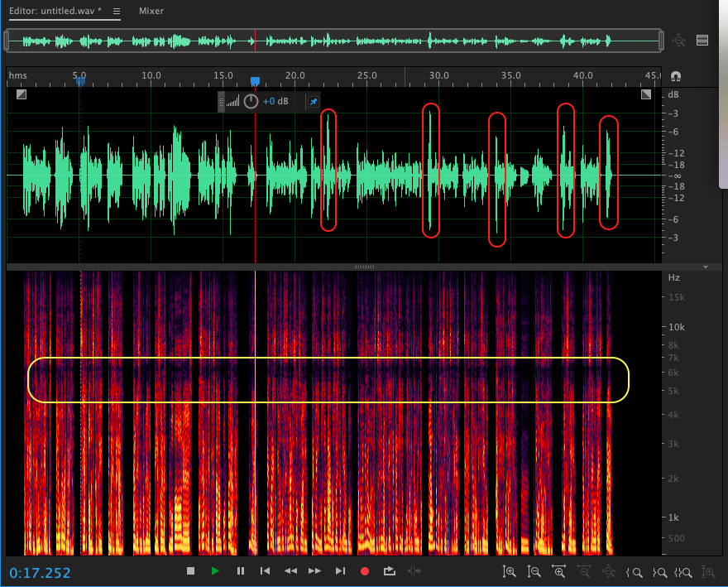Image resolution: width=728 pixels, height=587 pixels.
Task: Expand the spectral display collapse arrow at right
Action: [706, 267]
